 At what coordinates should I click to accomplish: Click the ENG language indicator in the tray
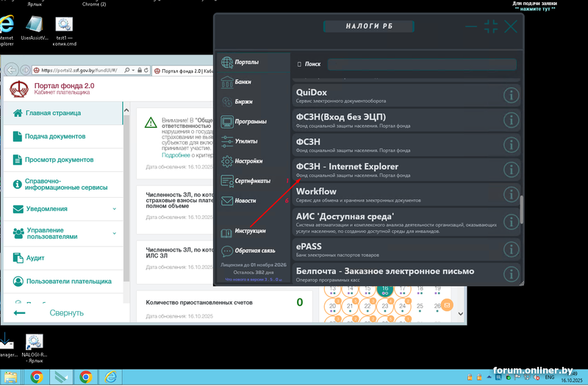tap(550, 377)
